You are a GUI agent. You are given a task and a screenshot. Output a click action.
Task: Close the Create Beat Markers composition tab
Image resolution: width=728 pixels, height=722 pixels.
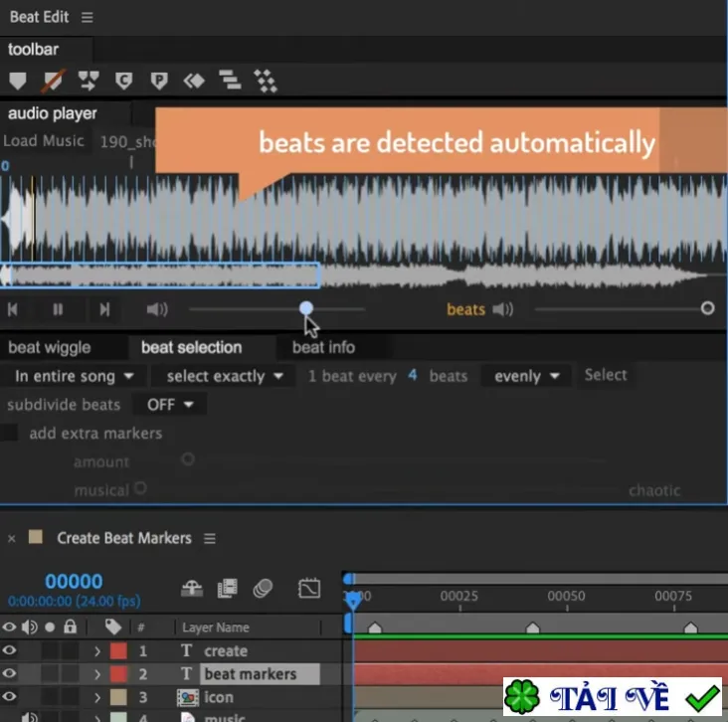click(12, 538)
